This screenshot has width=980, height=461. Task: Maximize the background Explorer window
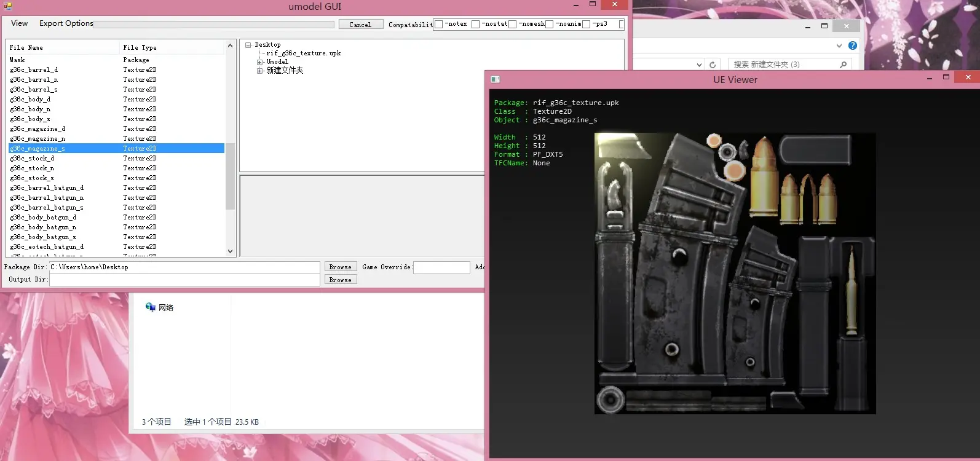pos(824,26)
